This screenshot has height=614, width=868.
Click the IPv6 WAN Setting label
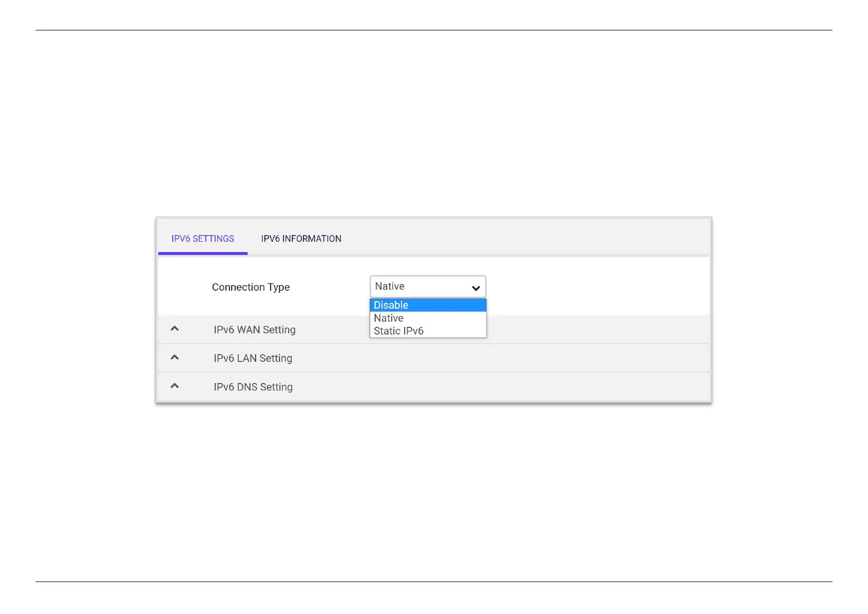[x=255, y=330]
